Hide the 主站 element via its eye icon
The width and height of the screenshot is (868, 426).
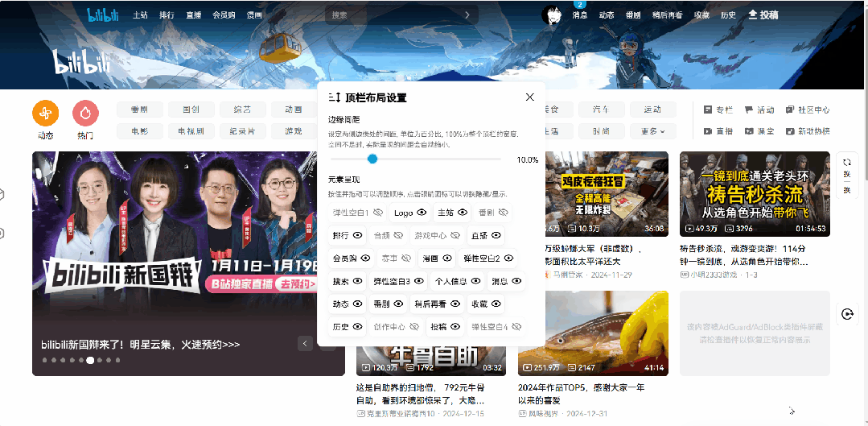pyautogui.click(x=463, y=212)
